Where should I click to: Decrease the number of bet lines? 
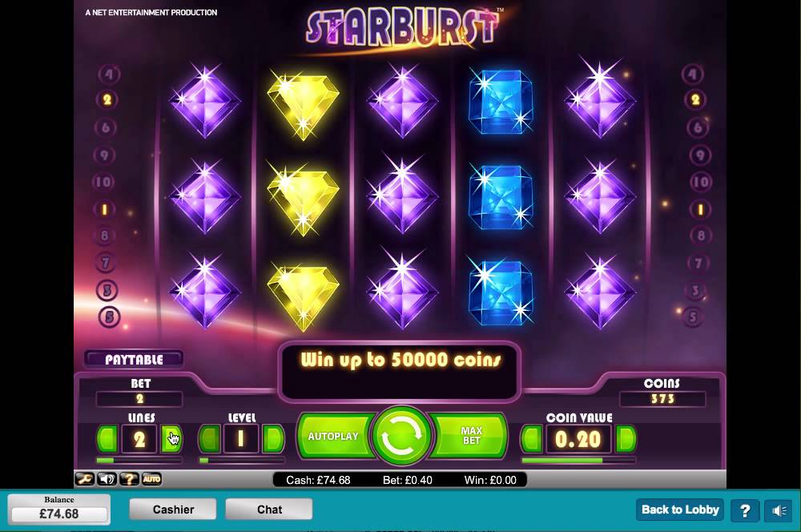[x=107, y=438]
